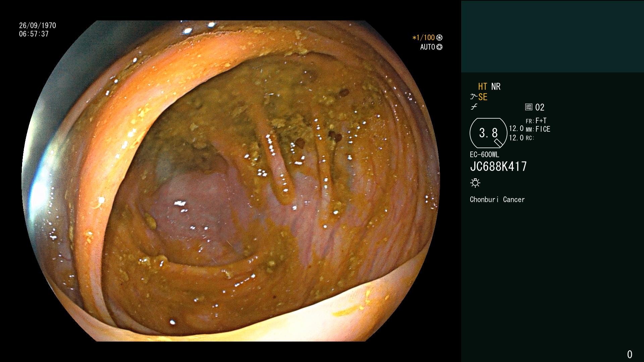Viewport: 644px width, 362px height.
Task: Click the light source lamp icon
Action: click(475, 183)
